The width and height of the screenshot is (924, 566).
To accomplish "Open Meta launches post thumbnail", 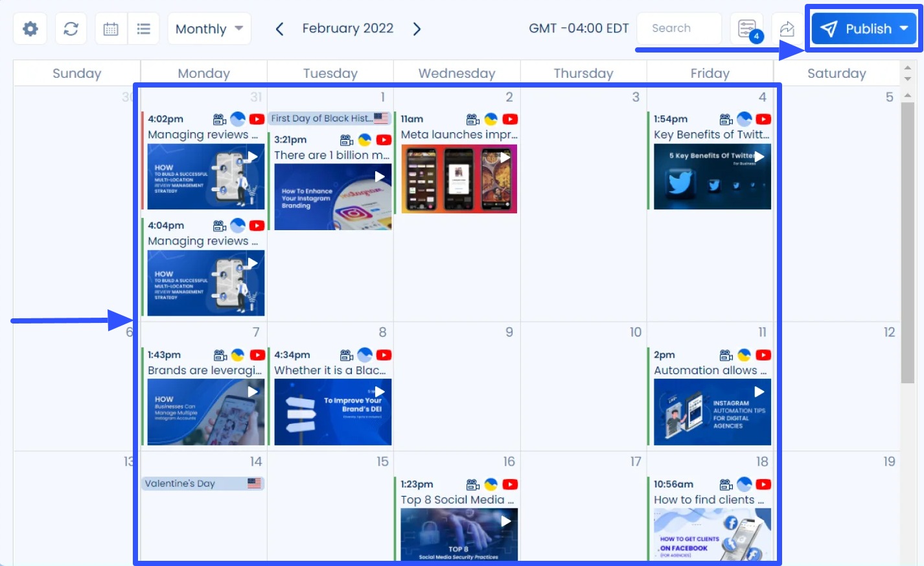I will [x=459, y=179].
